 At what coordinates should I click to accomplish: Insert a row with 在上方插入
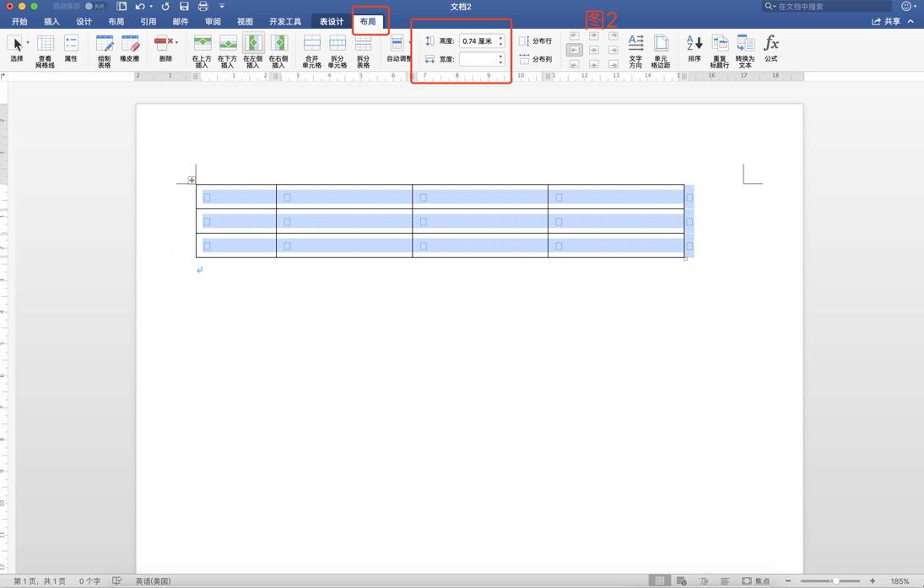point(202,51)
